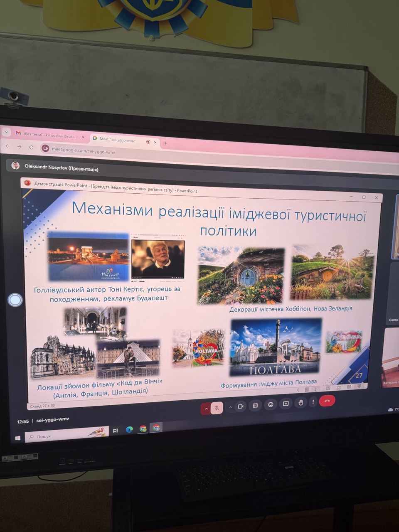The image size is (399, 532).
Task: Close the Gmail browser tab
Action: pyautogui.click(x=83, y=137)
